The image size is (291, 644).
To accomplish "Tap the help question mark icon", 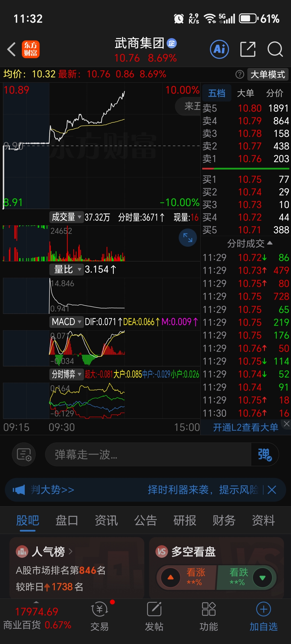I will point(240,74).
